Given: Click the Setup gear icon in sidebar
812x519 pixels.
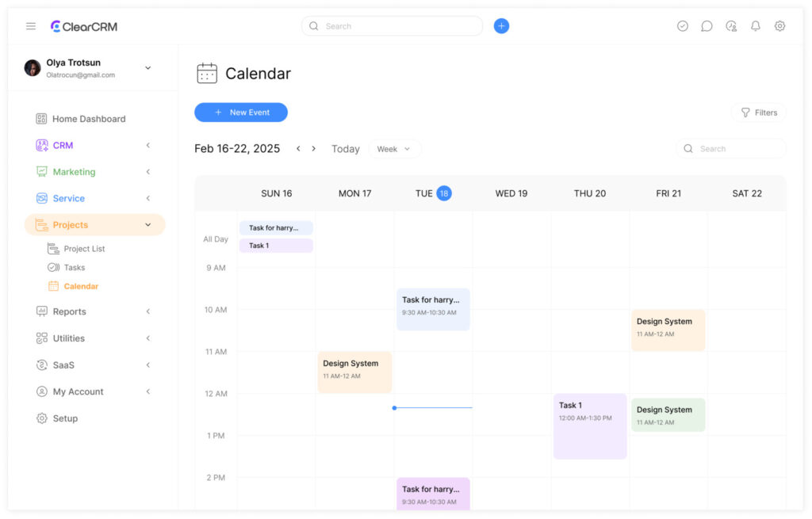Looking at the screenshot, I should 42,418.
